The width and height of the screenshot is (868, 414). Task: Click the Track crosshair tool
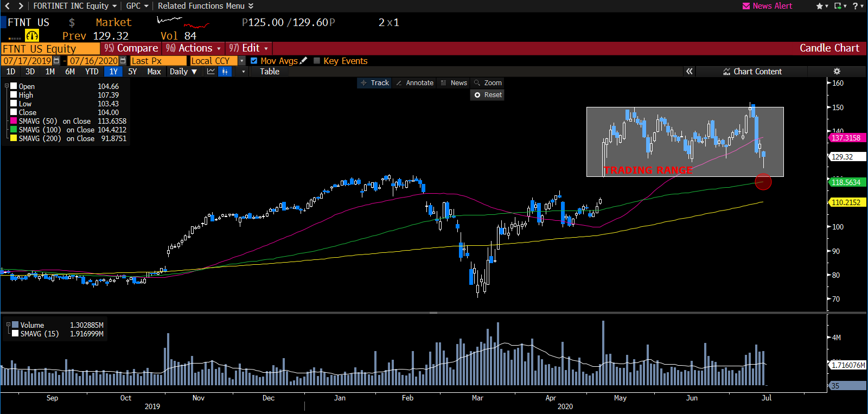374,83
